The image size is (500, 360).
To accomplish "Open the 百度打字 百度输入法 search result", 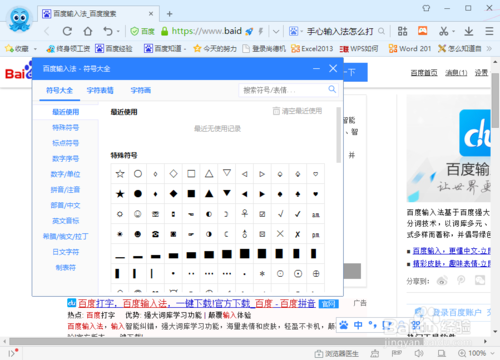I will (x=197, y=303).
